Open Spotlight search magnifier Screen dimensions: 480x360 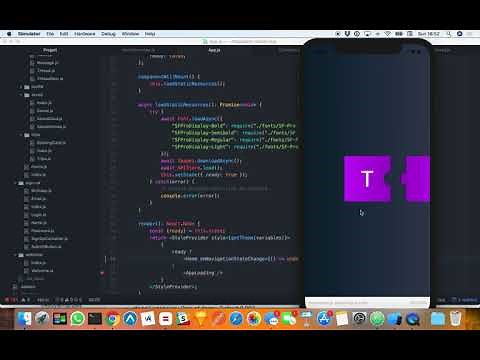click(x=449, y=34)
